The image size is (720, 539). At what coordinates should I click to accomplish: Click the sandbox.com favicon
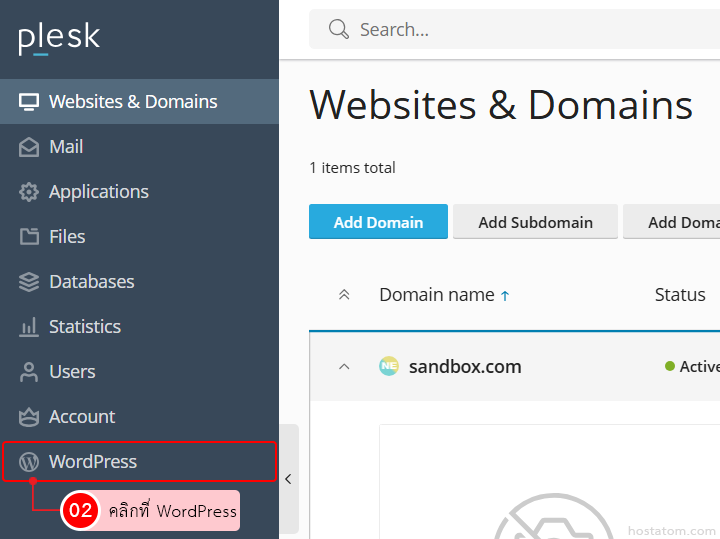pos(389,367)
